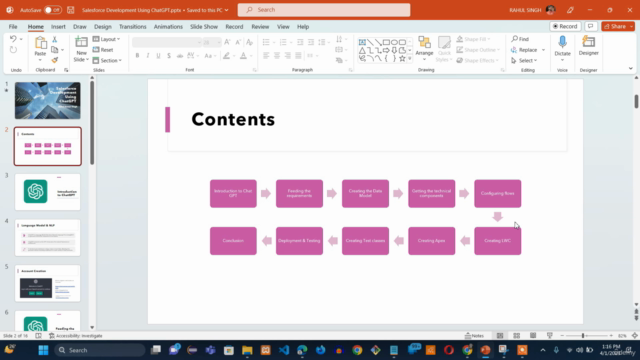Open File Explorer from taskbar
The width and height of the screenshot is (640, 360).
(x=247, y=350)
